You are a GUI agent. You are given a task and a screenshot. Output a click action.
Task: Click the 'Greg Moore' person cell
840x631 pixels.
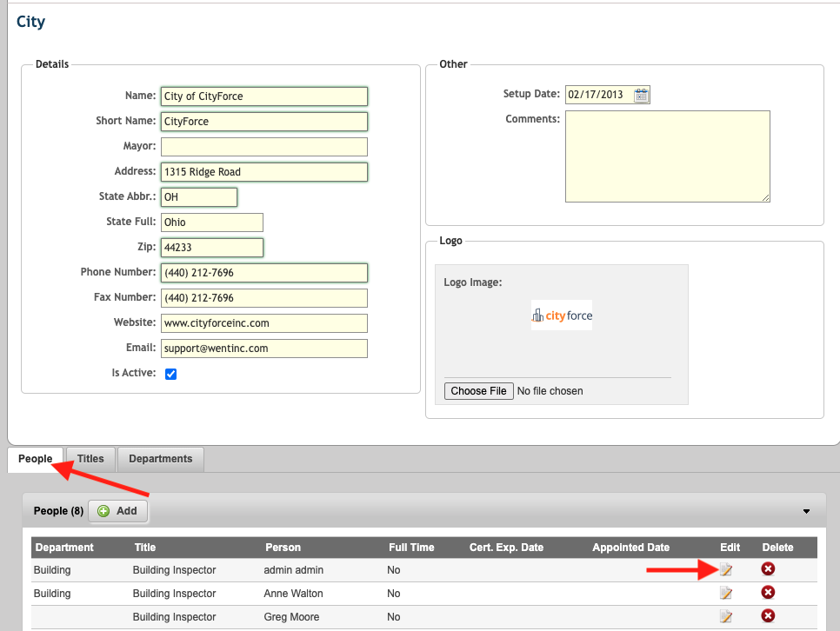tap(291, 617)
